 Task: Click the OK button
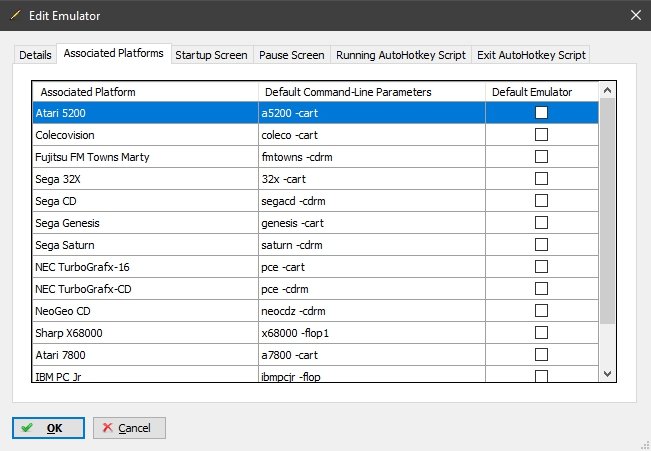[48, 428]
